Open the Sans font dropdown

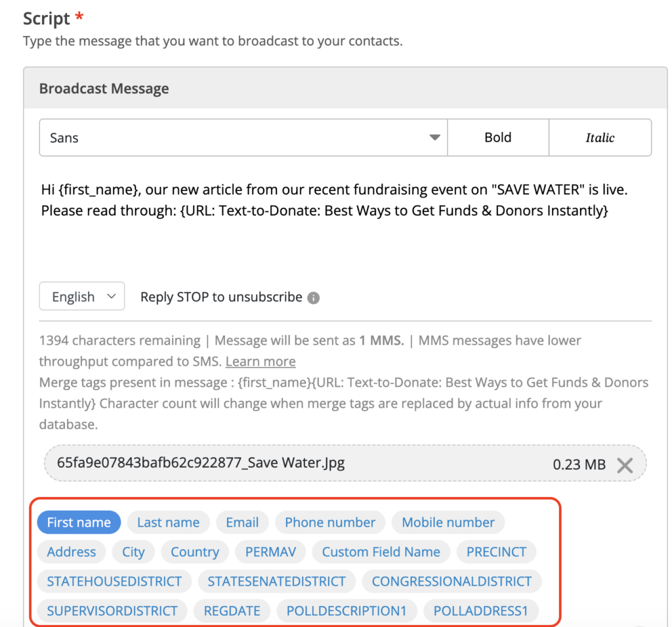coord(243,138)
